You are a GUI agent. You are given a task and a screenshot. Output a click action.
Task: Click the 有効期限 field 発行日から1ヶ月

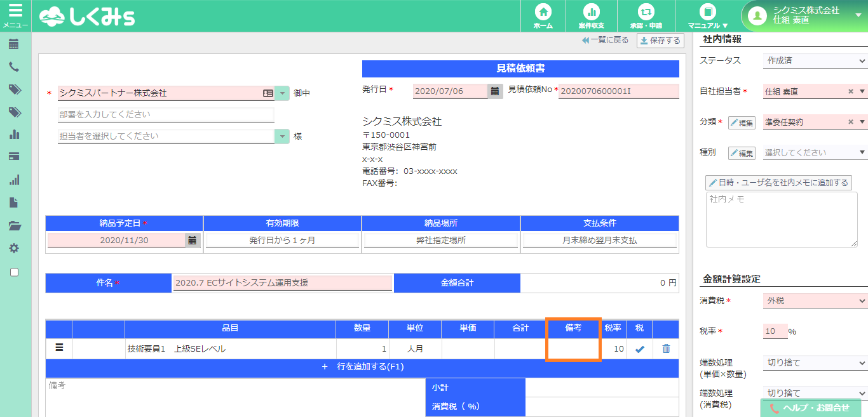282,241
